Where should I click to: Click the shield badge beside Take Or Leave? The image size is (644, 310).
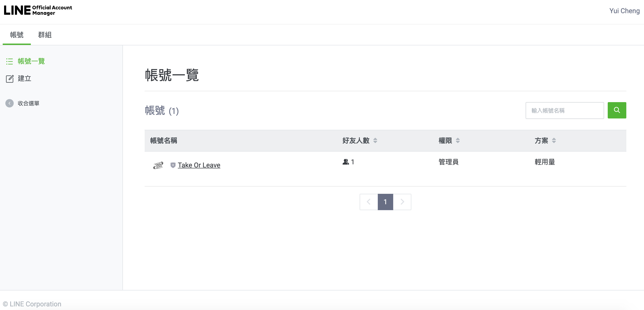coord(173,165)
